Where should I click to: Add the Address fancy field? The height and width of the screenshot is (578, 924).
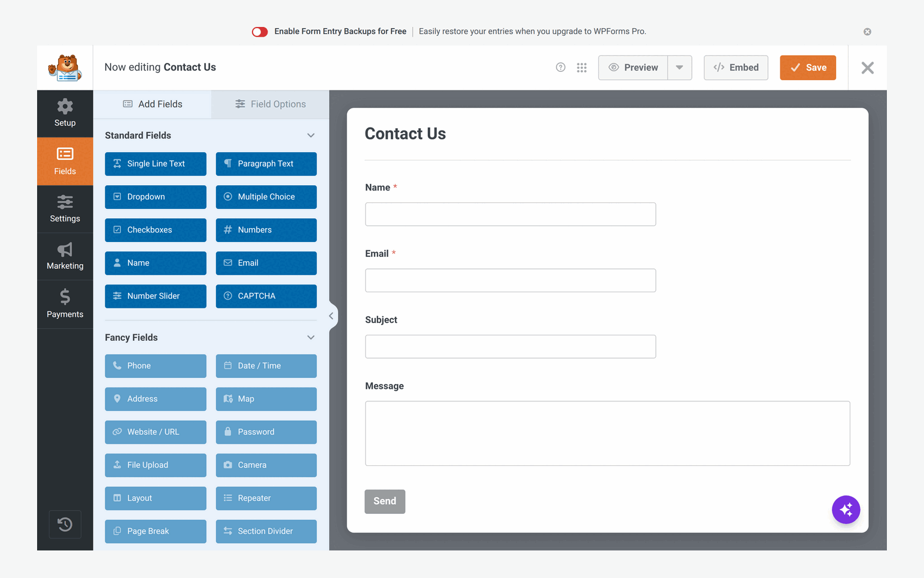click(x=156, y=399)
